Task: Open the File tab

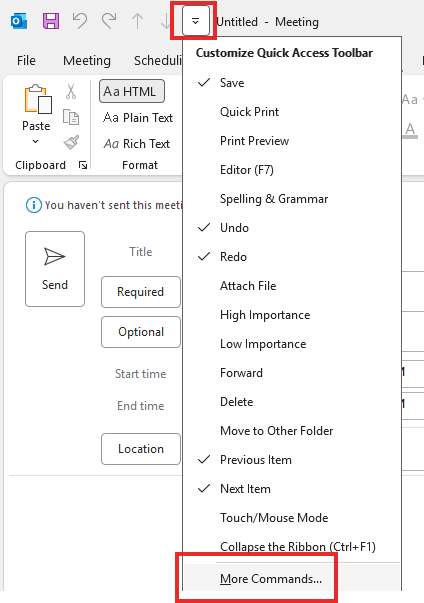Action: click(26, 60)
